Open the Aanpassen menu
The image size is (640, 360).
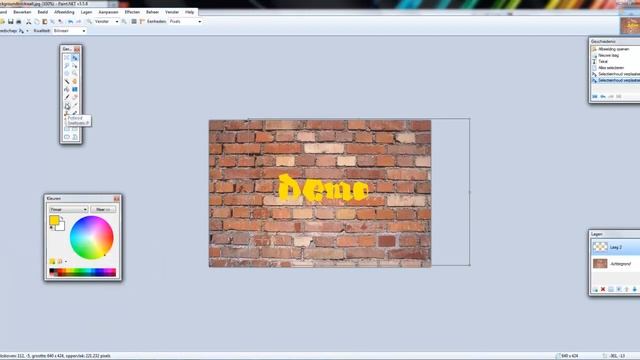click(x=108, y=12)
